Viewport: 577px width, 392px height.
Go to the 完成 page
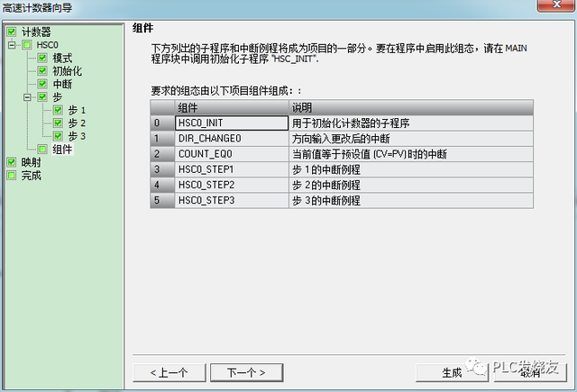click(x=32, y=175)
